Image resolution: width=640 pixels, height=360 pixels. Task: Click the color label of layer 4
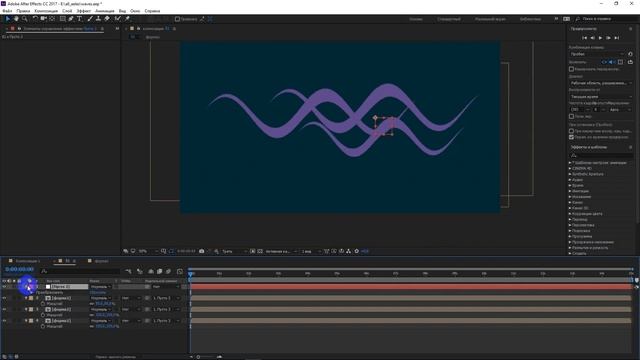31,321
